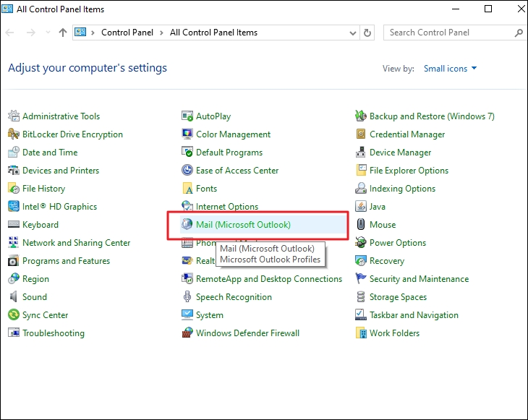Viewport: 528px width, 420px height.
Task: Click the AutoPlay icon
Action: [187, 116]
